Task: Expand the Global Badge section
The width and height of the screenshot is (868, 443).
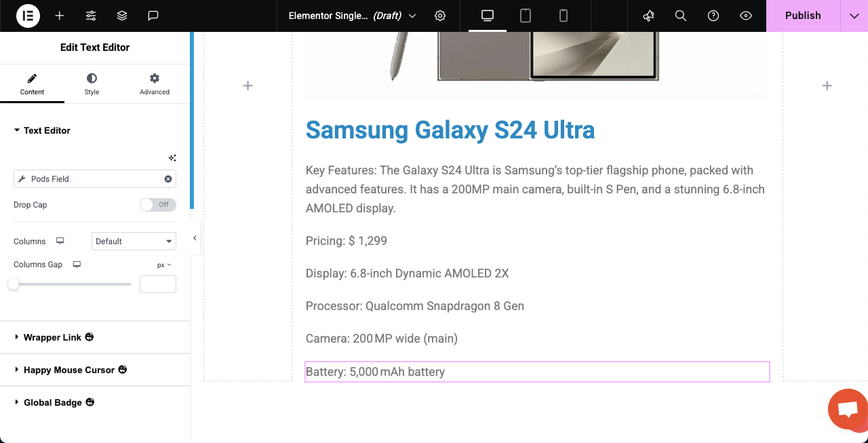Action: pos(95,402)
